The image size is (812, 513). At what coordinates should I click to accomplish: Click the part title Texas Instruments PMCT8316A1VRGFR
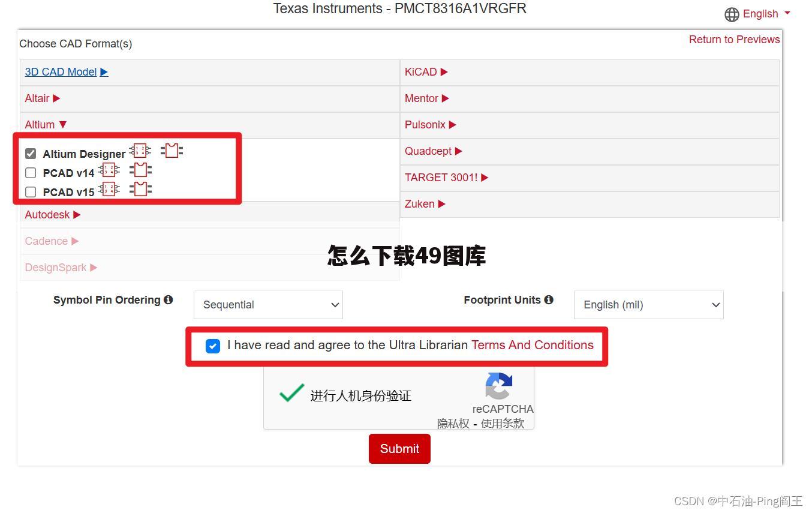pyautogui.click(x=400, y=8)
